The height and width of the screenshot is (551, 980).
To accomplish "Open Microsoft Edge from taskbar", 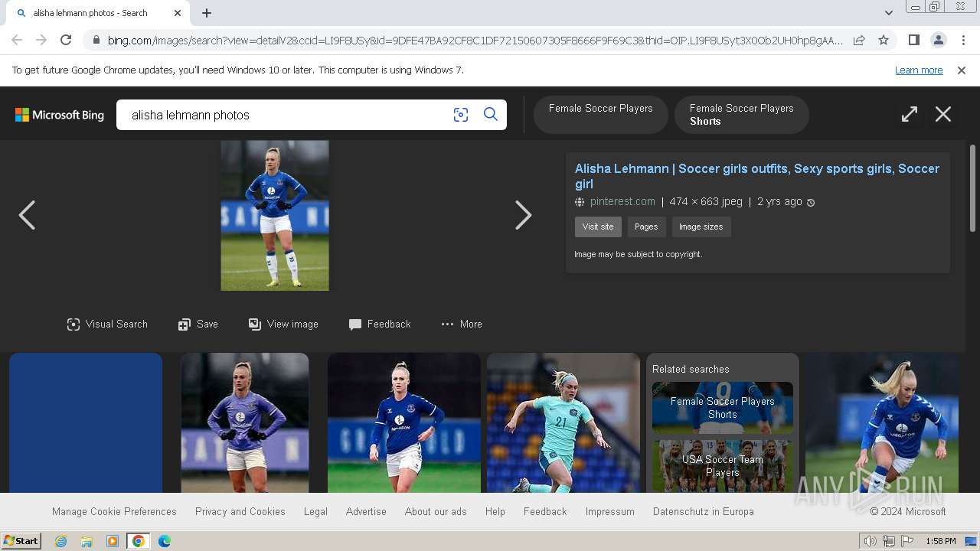I will coord(165,541).
